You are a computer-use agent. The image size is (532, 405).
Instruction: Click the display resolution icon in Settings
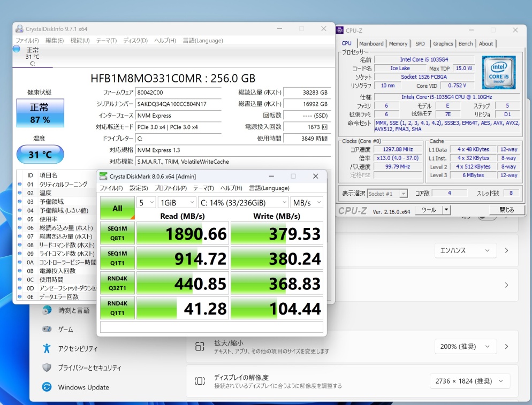click(x=200, y=381)
